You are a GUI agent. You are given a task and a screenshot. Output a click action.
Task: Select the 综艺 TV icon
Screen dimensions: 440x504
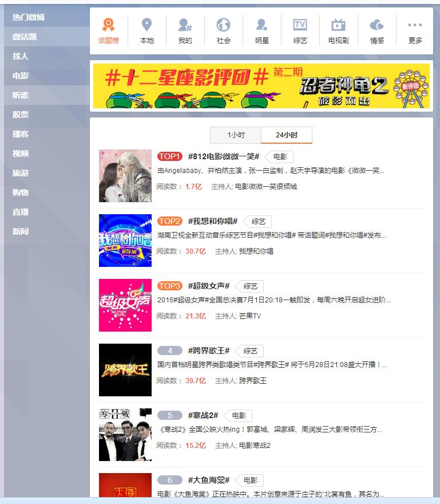(x=300, y=25)
